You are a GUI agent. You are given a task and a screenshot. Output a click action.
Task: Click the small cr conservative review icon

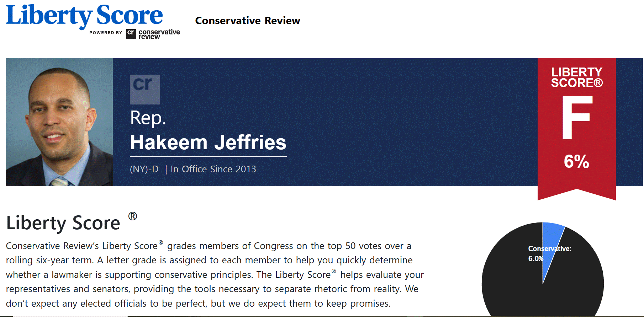(x=131, y=34)
